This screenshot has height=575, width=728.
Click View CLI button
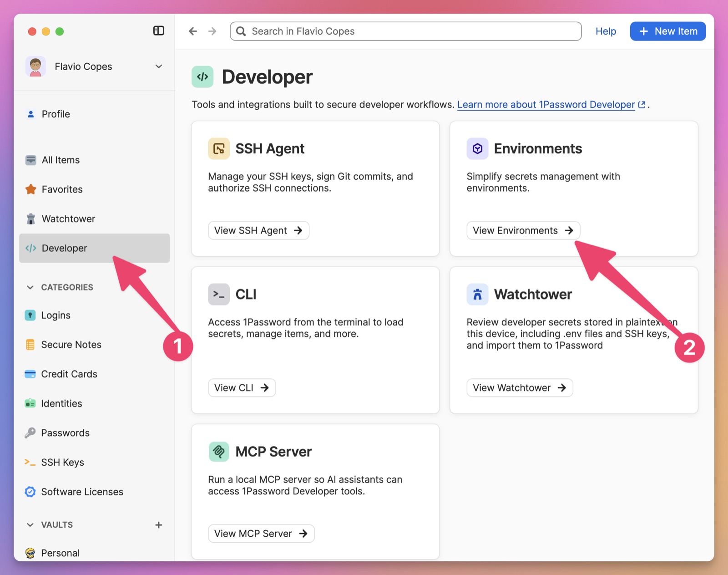tap(242, 388)
